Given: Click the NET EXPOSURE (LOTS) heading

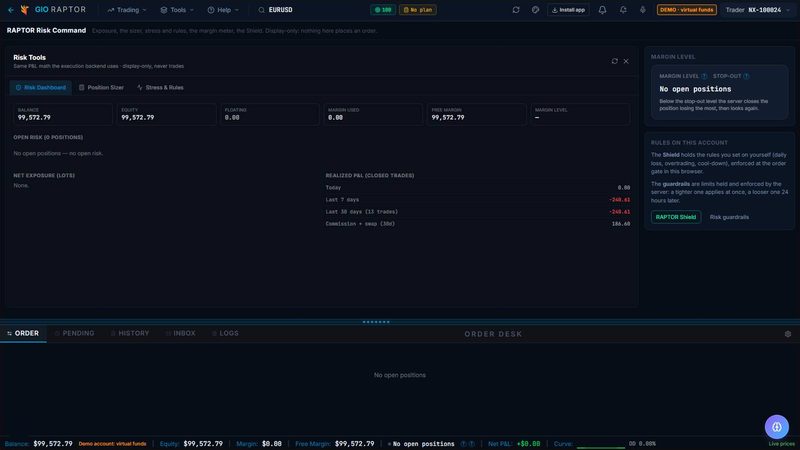Looking at the screenshot, I should click(44, 176).
